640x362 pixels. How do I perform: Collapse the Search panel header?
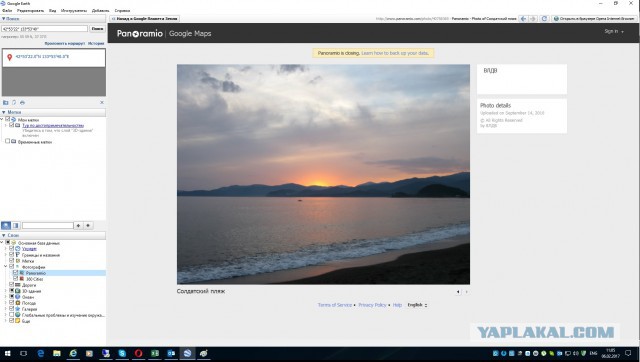53,19
